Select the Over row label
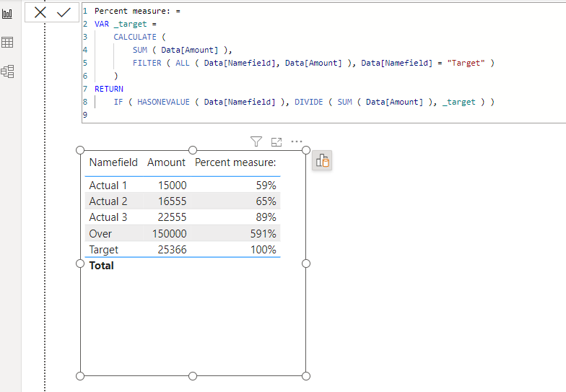 pyautogui.click(x=100, y=234)
